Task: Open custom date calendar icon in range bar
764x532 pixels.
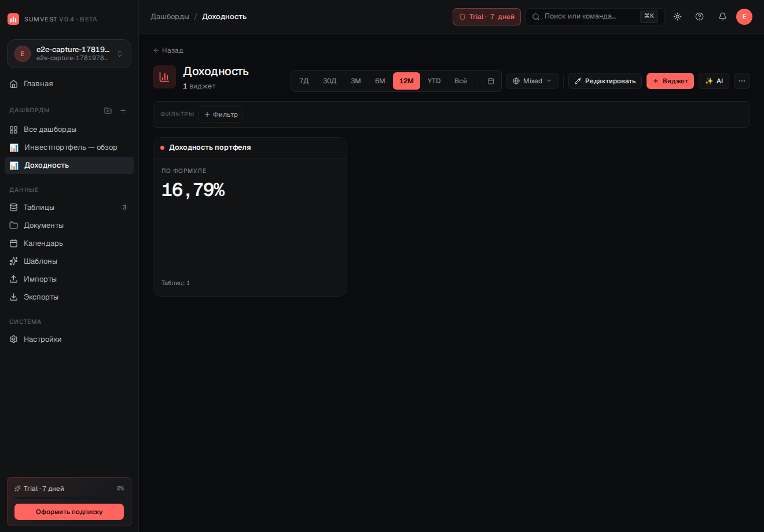Action: pos(491,81)
